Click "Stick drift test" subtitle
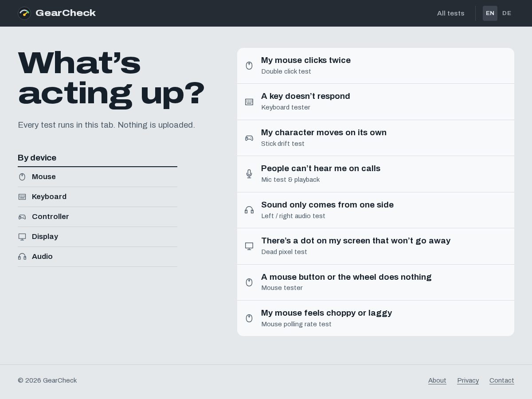Image resolution: width=532 pixels, height=399 pixels. click(x=283, y=144)
